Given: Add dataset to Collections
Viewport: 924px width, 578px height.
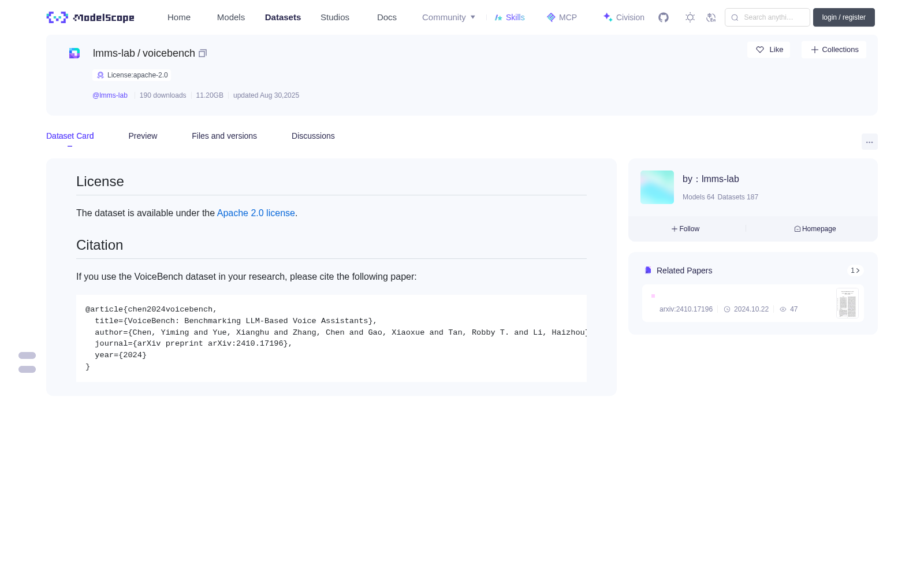Looking at the screenshot, I should tap(834, 50).
